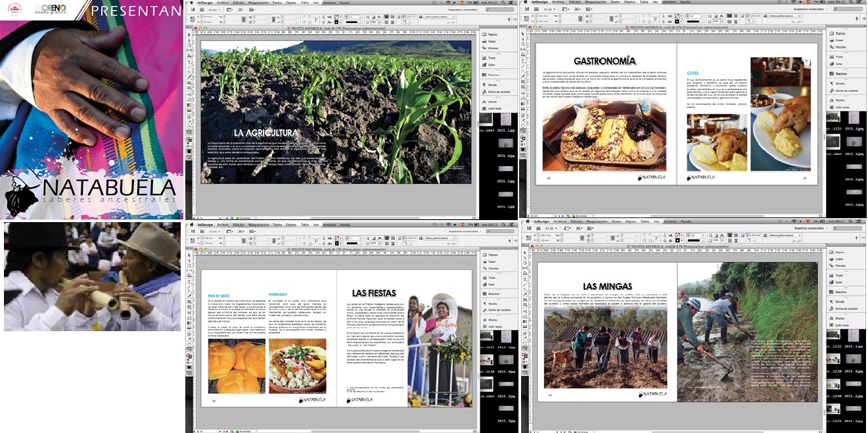Open Marco gráfico básico style dropdown, La Agricultura window

click(440, 16)
